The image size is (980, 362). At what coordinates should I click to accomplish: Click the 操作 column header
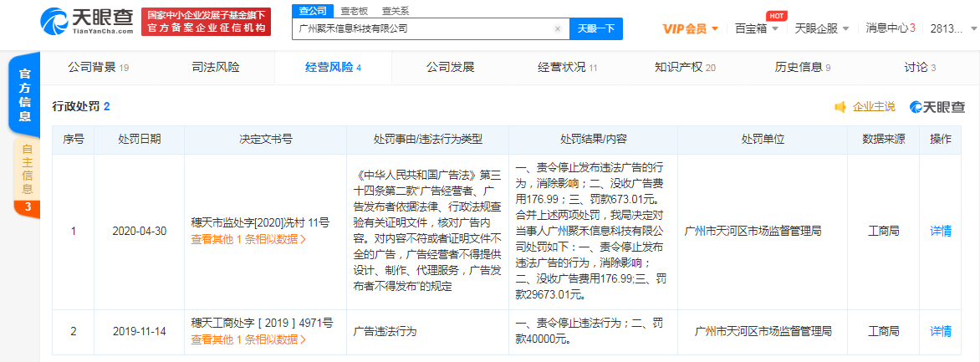coord(941,140)
